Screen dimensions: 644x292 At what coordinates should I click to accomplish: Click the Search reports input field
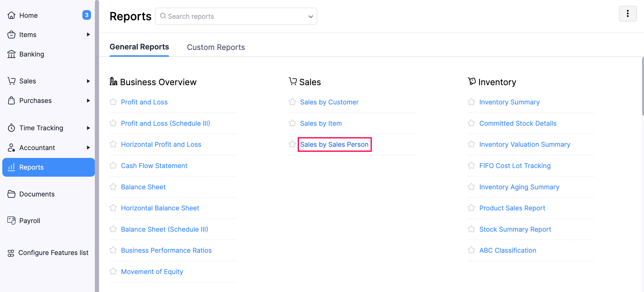tap(236, 16)
